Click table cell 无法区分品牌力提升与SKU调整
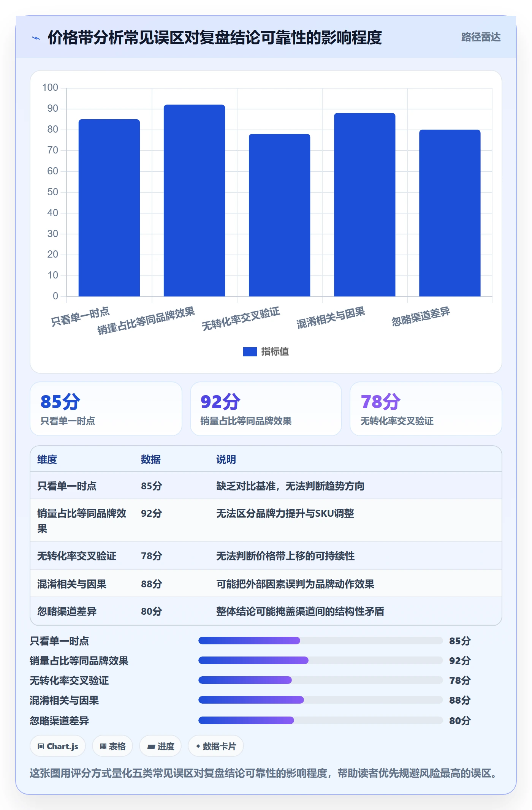 pos(285,513)
